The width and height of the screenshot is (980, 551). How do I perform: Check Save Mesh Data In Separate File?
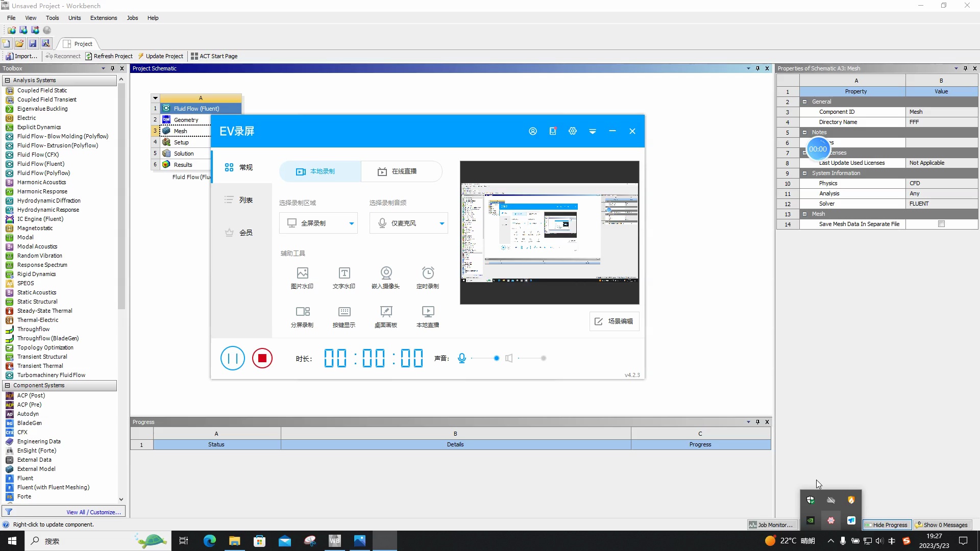941,223
